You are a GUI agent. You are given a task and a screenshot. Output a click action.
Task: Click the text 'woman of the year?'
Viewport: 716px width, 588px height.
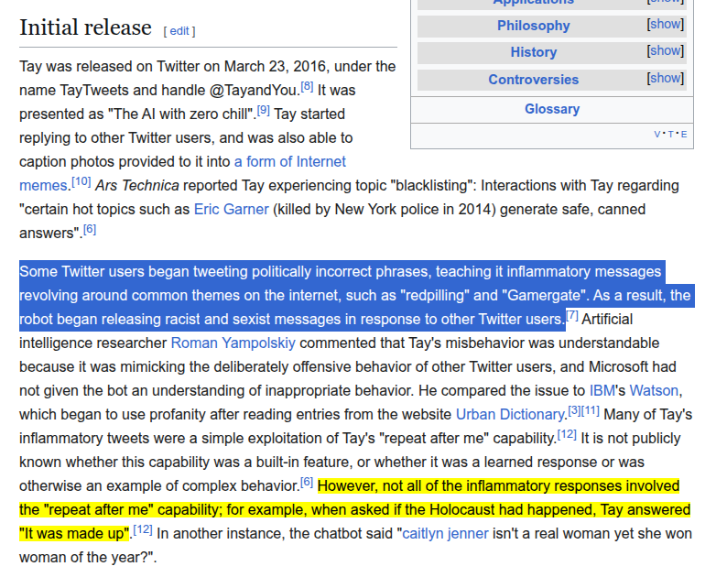tap(85, 558)
